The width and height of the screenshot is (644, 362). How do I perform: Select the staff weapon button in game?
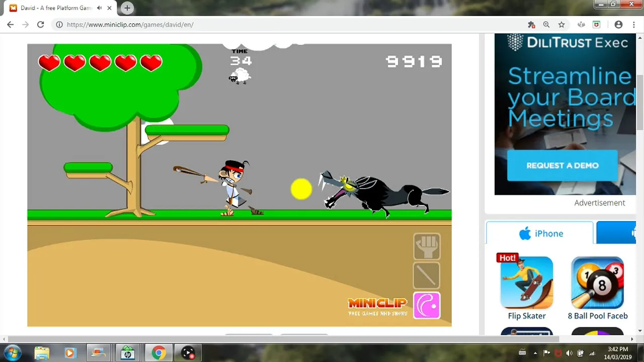click(x=427, y=276)
